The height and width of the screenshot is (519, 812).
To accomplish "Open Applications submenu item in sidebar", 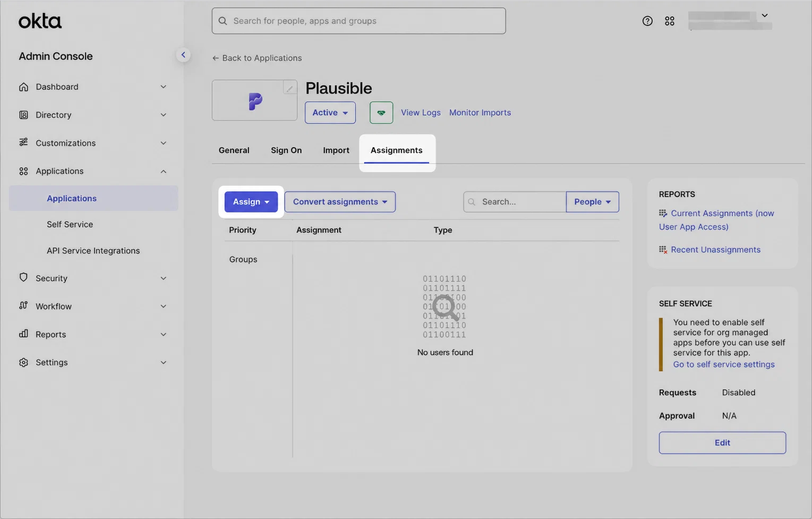I will 93,198.
